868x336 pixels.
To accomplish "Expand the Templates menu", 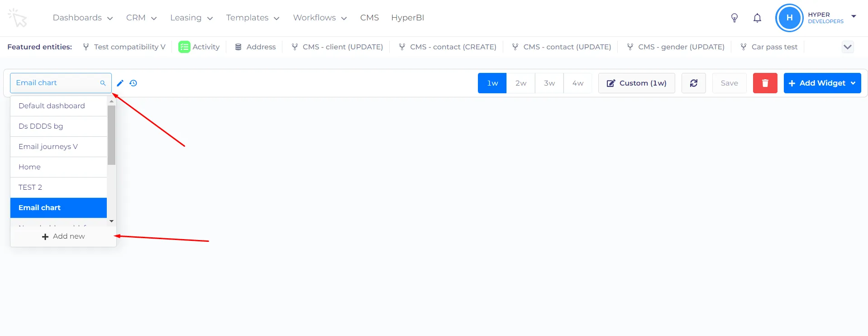I will coord(253,18).
